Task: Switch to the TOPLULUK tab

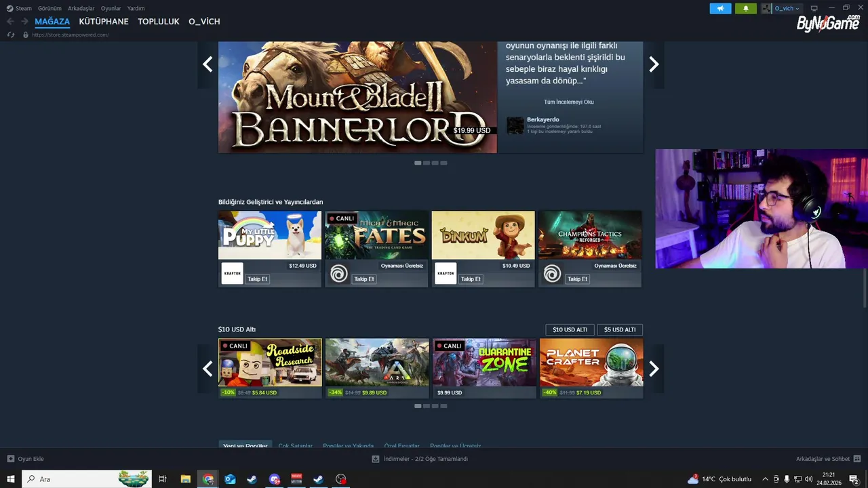Action: [x=159, y=22]
